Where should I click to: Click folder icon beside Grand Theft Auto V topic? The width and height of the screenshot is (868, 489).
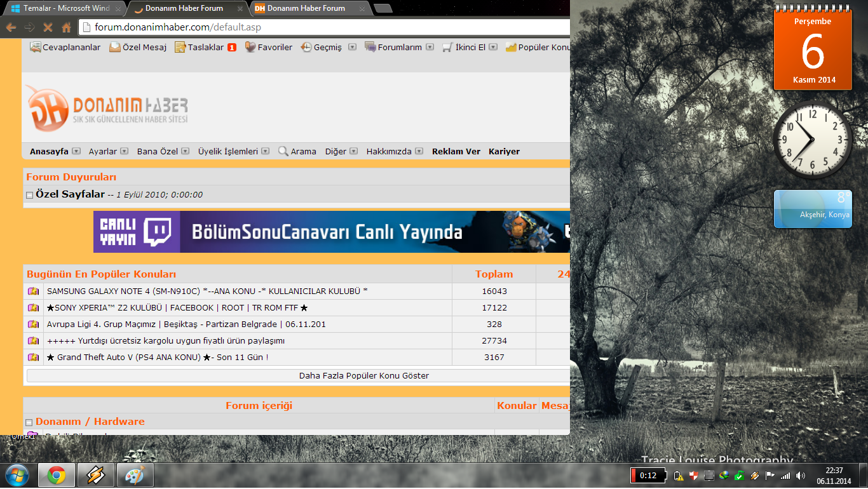pos(33,357)
